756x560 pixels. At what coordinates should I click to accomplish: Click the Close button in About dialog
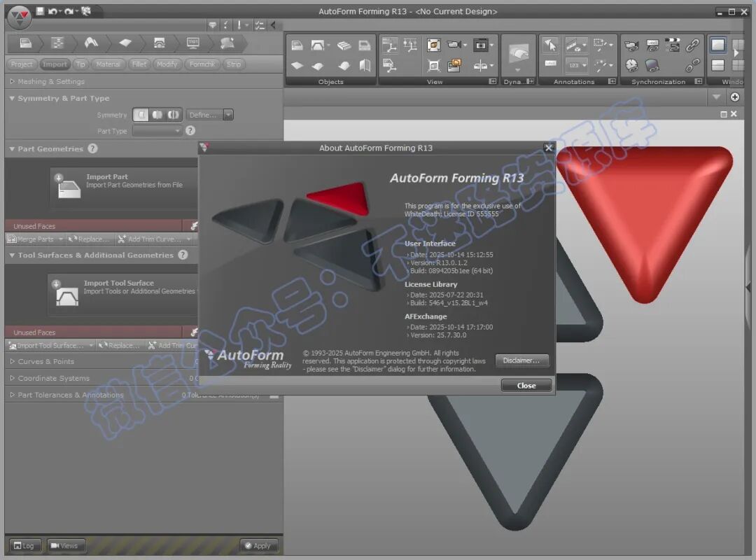(526, 386)
